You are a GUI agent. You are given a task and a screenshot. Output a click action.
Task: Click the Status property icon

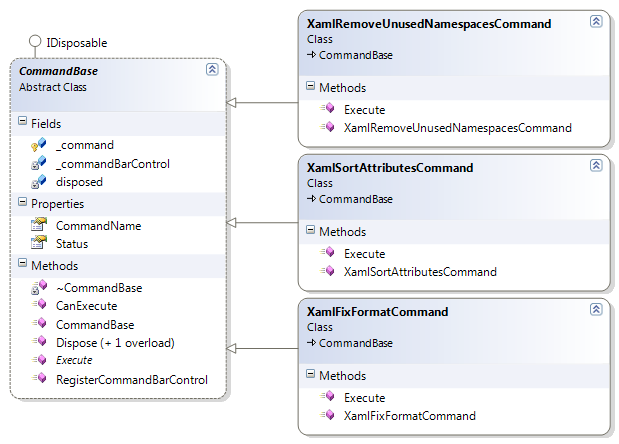pyautogui.click(x=39, y=242)
